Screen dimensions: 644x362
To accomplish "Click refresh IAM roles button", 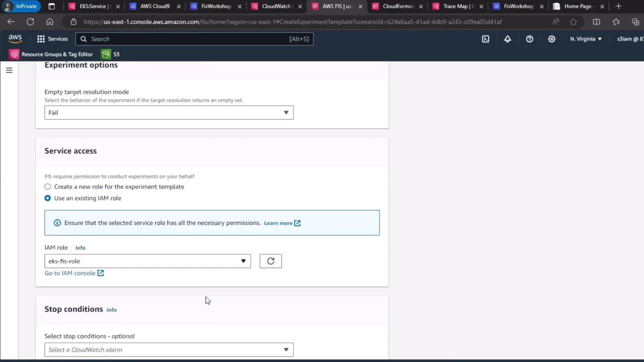I will click(270, 261).
